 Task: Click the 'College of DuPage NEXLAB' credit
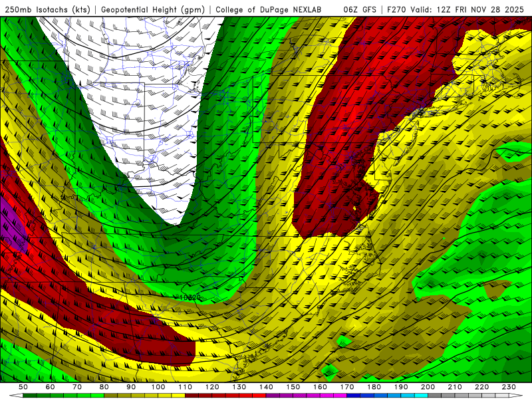click(x=269, y=9)
